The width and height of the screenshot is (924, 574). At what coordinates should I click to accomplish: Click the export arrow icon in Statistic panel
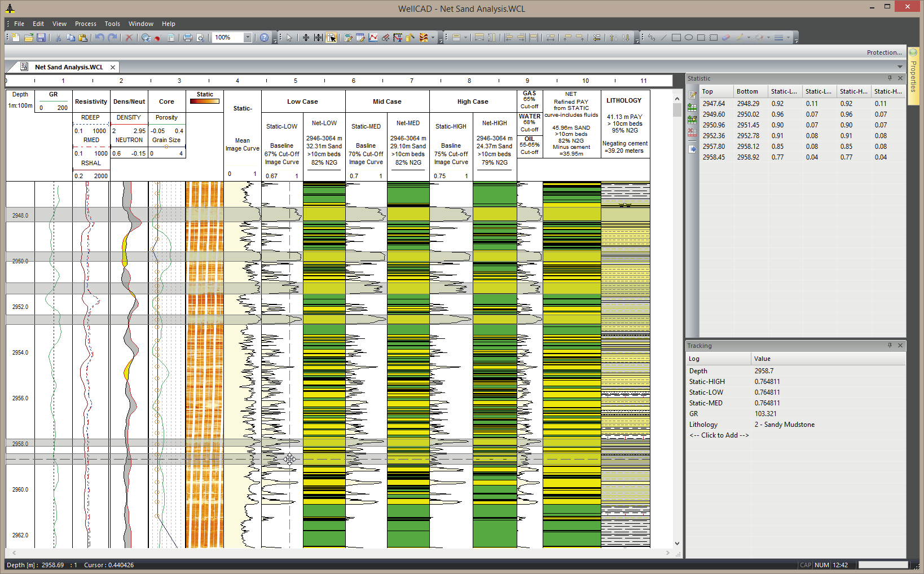692,149
